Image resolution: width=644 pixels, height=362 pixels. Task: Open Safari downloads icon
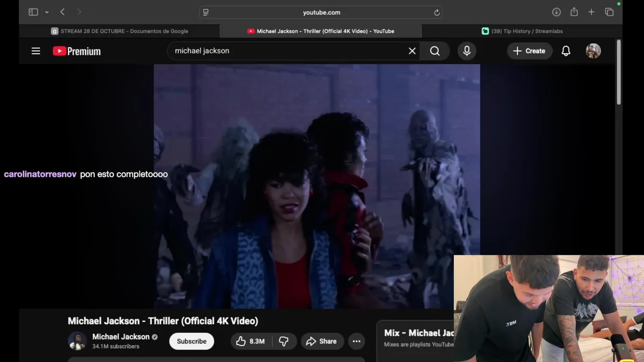coord(556,12)
